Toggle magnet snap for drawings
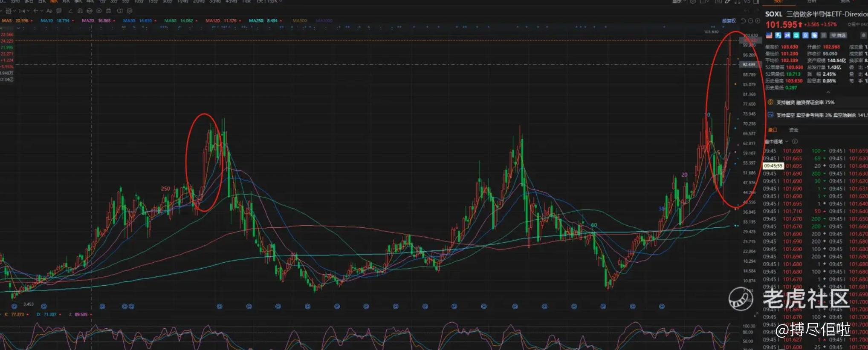 (80, 11)
